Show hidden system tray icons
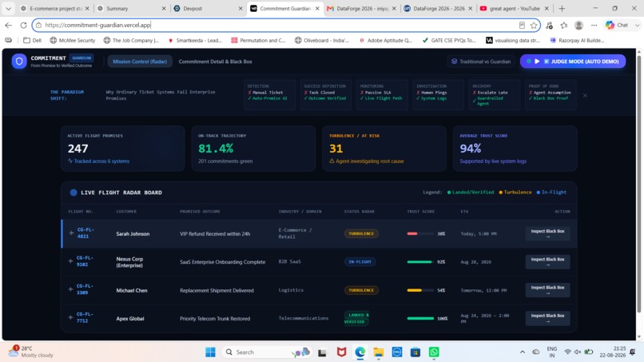The width and height of the screenshot is (644, 362). point(523,352)
